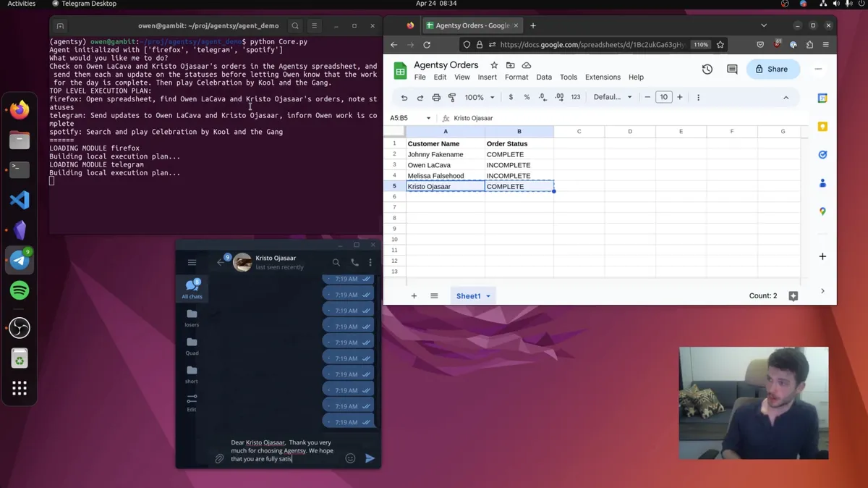This screenshot has height=488, width=868.
Task: Collapse the Sheets menus with chevron
Action: (x=786, y=97)
